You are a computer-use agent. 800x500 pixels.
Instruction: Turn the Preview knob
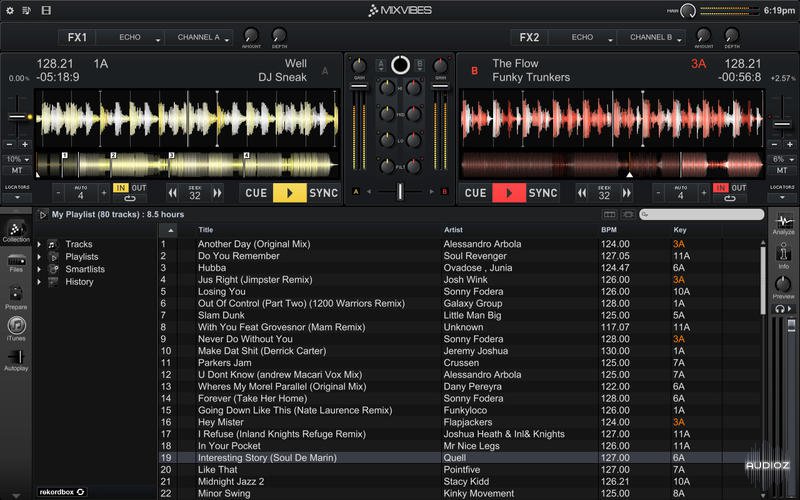(x=783, y=284)
